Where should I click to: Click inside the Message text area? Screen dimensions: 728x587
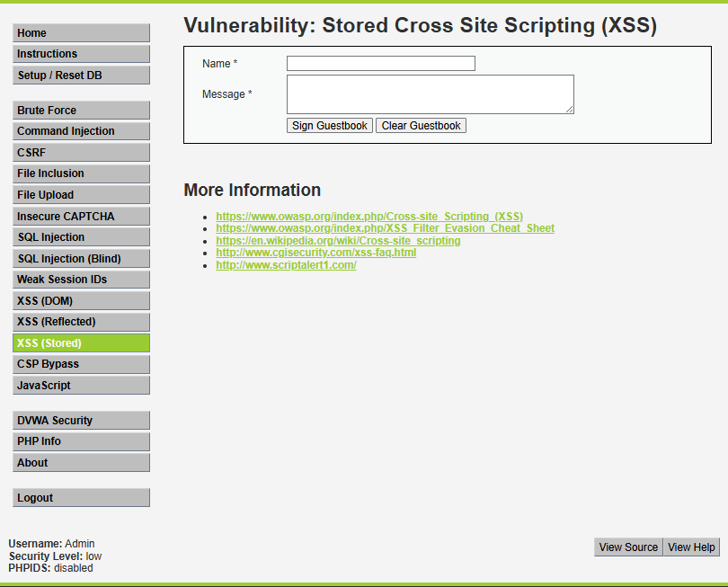[430, 94]
